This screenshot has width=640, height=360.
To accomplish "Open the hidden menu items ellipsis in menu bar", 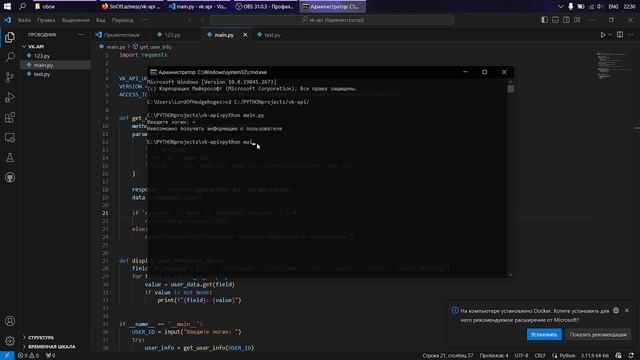I will point(144,20).
